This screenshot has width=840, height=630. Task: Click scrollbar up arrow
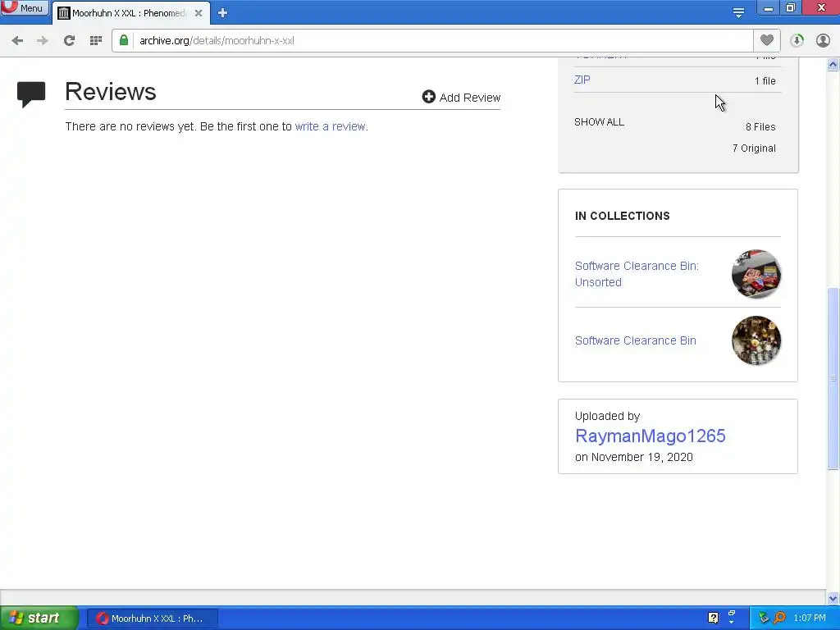(x=833, y=65)
